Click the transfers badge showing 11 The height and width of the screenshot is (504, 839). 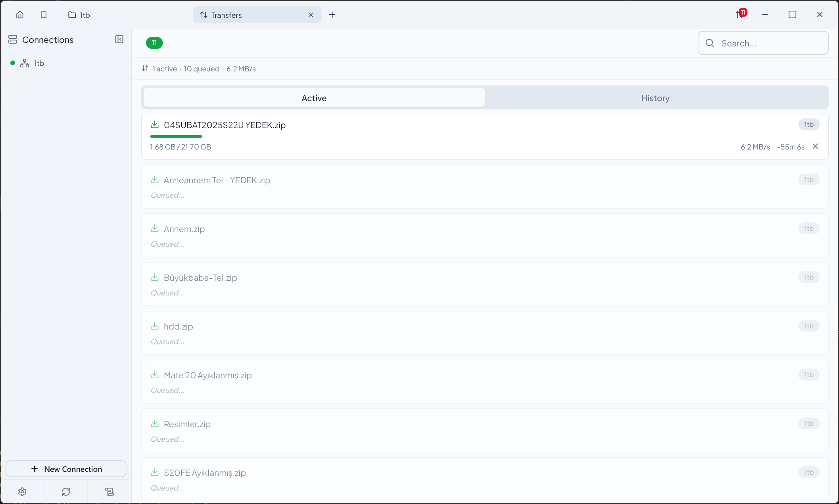tap(741, 12)
